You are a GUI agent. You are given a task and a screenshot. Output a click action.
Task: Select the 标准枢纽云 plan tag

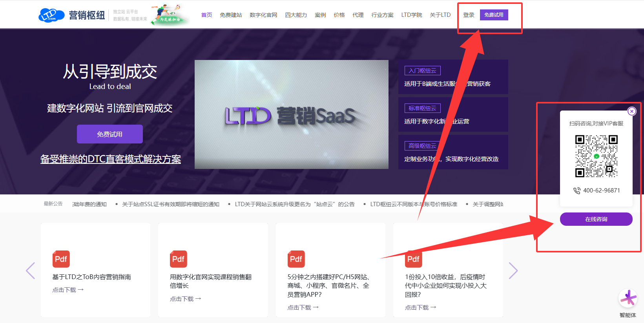pos(422,108)
